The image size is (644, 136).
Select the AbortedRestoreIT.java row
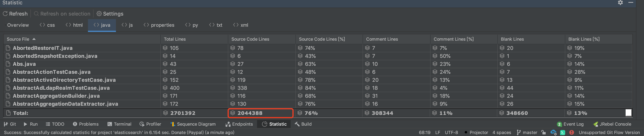click(43, 48)
